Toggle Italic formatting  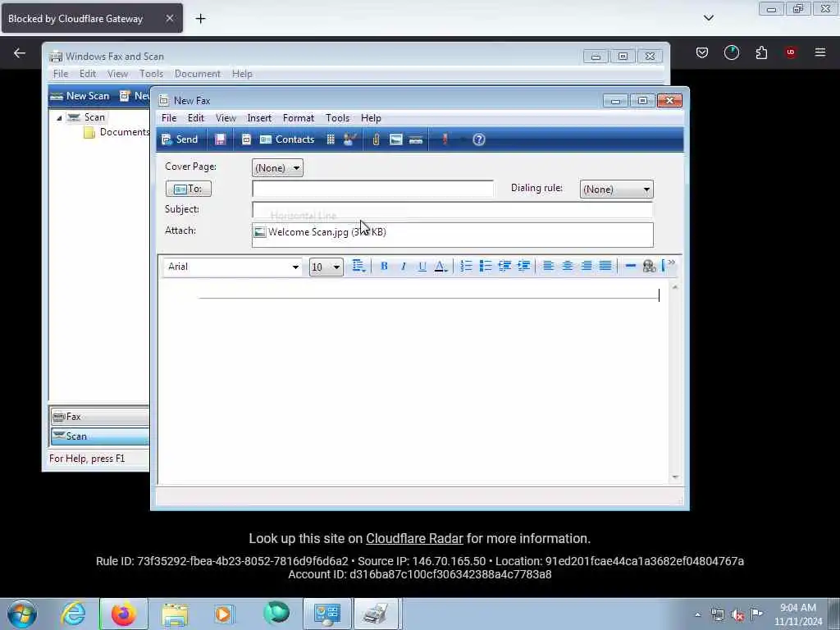pyautogui.click(x=404, y=267)
